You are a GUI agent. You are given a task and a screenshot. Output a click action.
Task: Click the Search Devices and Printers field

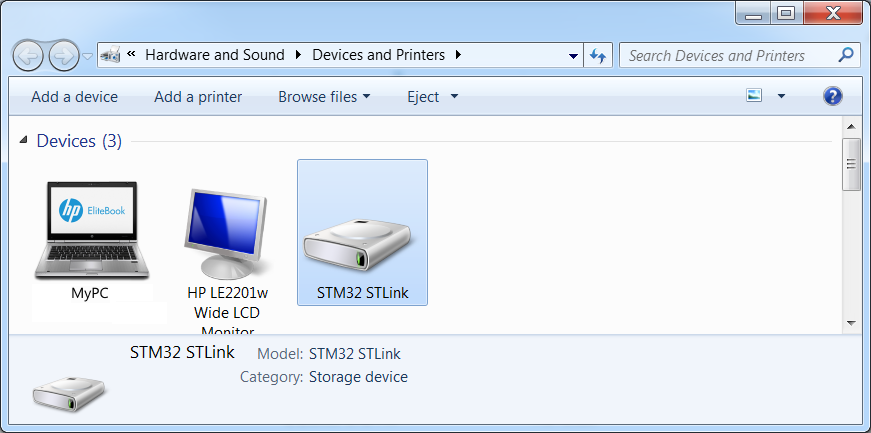tap(728, 56)
